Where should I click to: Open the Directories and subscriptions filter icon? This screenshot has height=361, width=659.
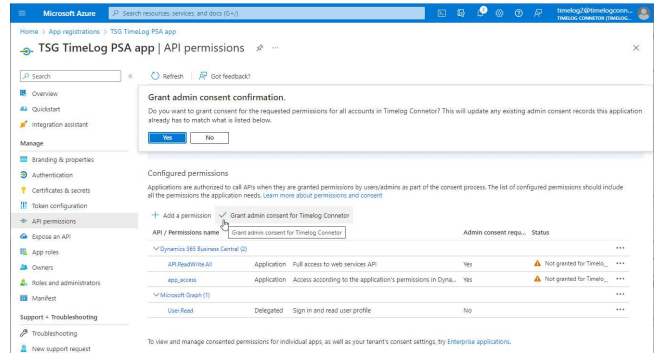[461, 13]
